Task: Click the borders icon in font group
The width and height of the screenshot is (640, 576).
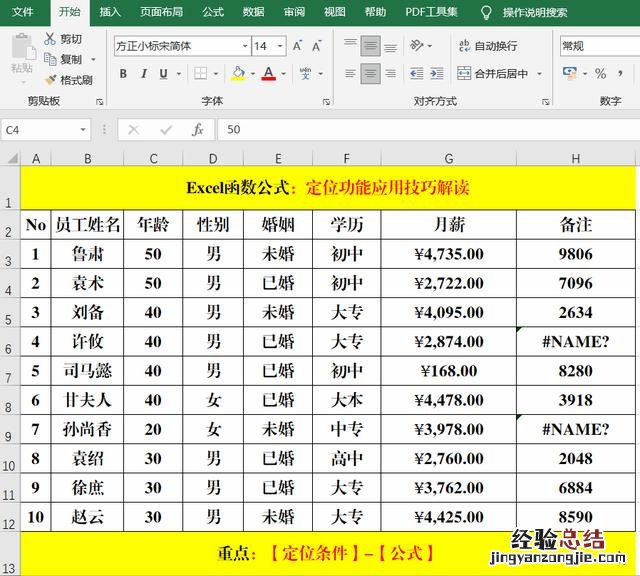Action: point(201,74)
